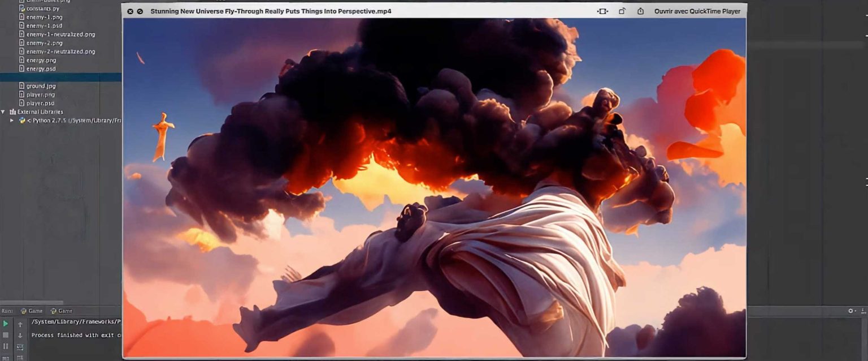
Task: Click the highlighted selection bar in the file tree
Action: [59, 77]
